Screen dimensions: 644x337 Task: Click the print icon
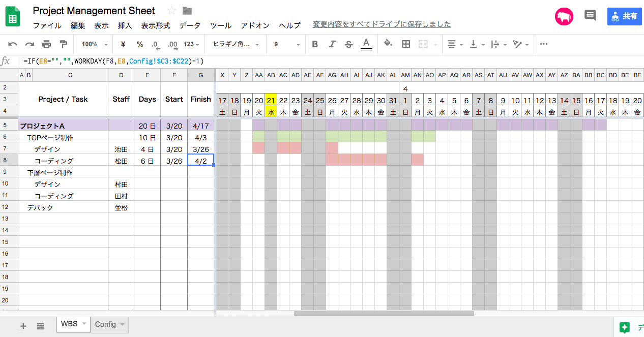click(x=46, y=44)
